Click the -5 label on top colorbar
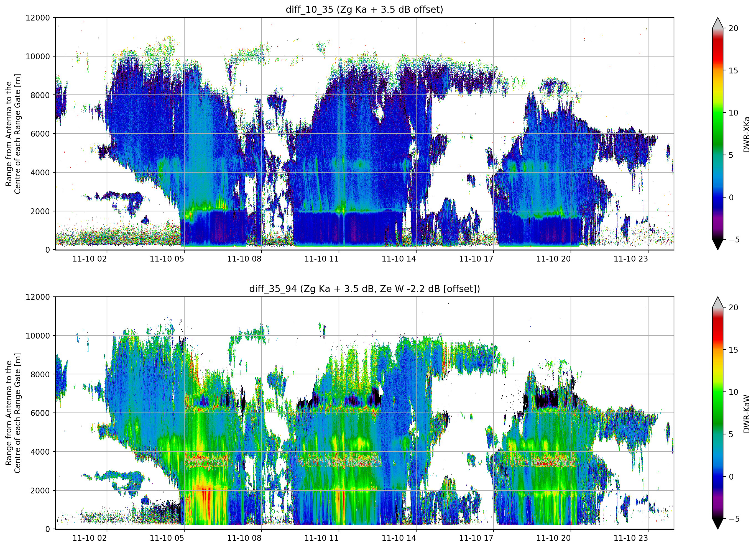 (x=734, y=239)
